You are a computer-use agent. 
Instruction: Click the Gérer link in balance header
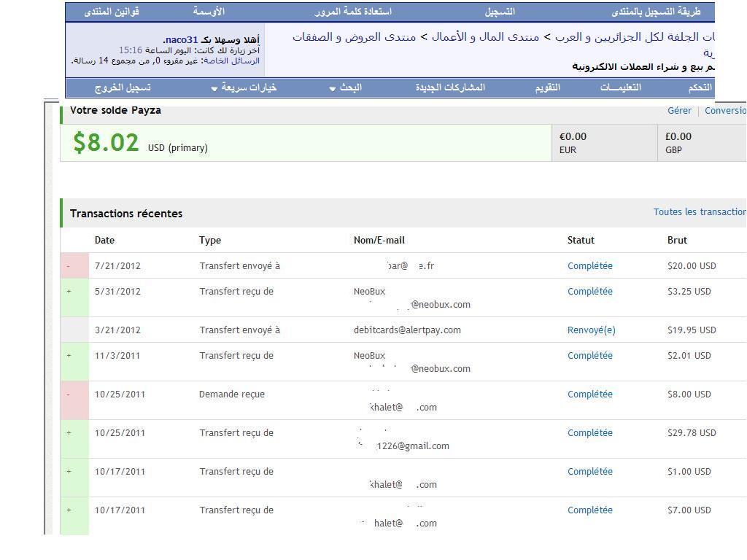tap(678, 111)
